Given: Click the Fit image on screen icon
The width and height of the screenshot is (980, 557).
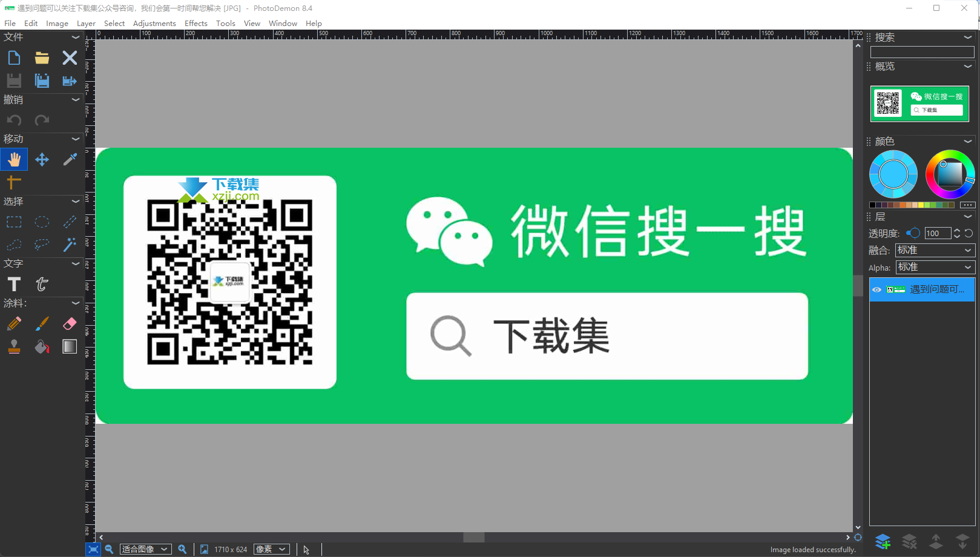Looking at the screenshot, I should (93, 549).
